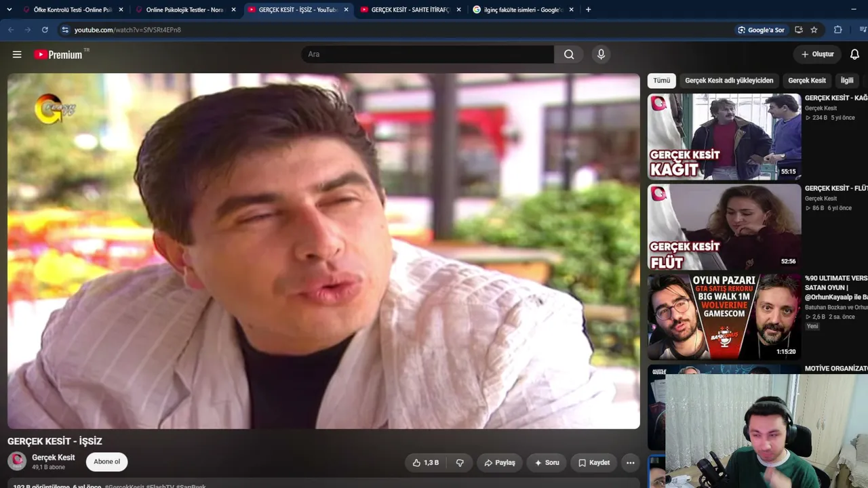Click the browser forward arrow
This screenshot has width=868, height=488.
tap(28, 30)
